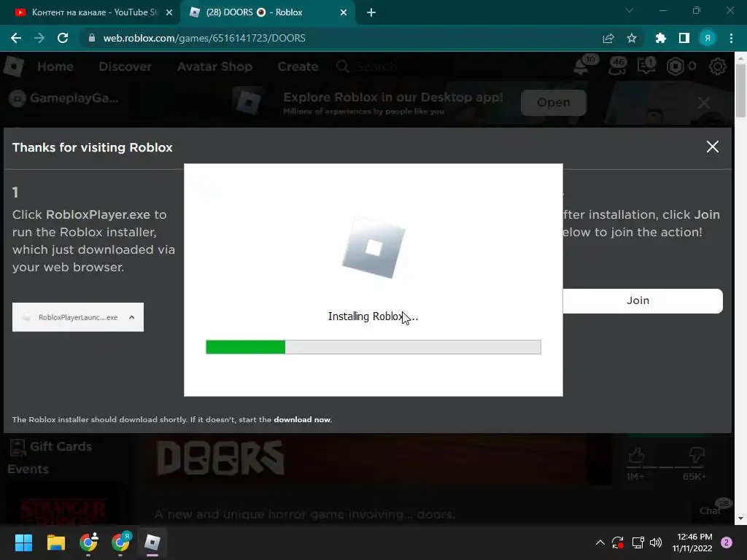Click Open on the Desktop app banner

[553, 102]
